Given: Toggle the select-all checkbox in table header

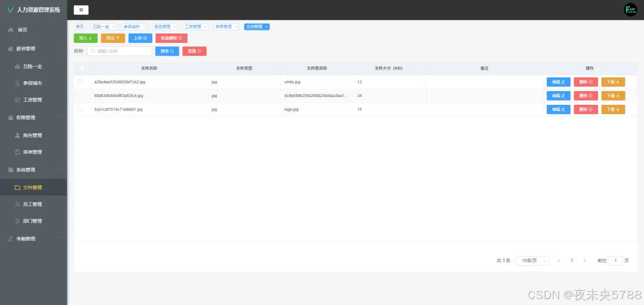Looking at the screenshot, I should pos(82,68).
